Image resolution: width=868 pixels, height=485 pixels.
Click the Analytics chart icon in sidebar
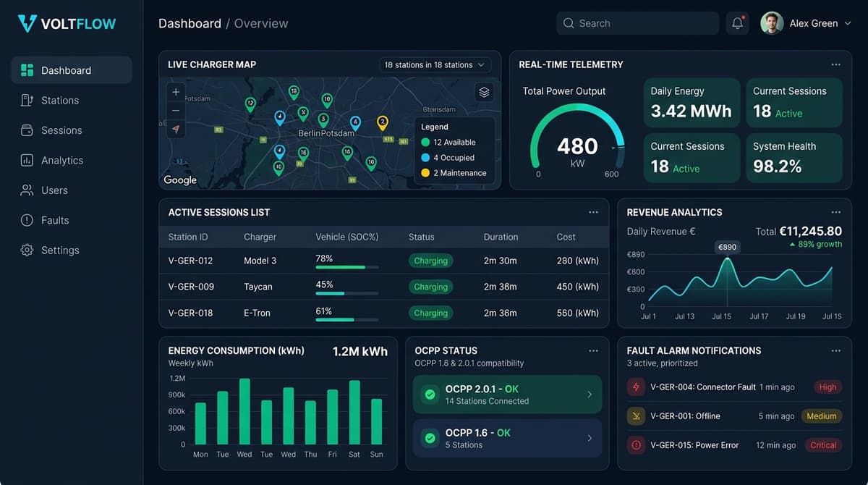(x=27, y=160)
